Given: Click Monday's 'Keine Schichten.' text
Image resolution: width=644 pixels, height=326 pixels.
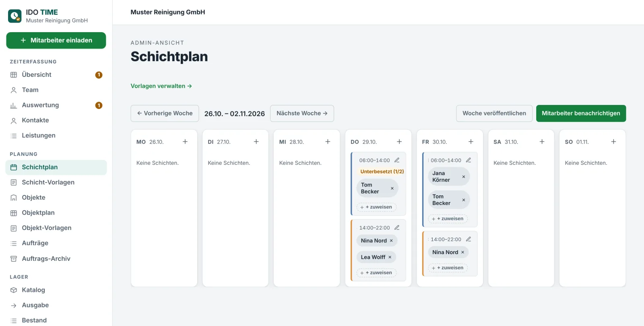Looking at the screenshot, I should pos(157,163).
